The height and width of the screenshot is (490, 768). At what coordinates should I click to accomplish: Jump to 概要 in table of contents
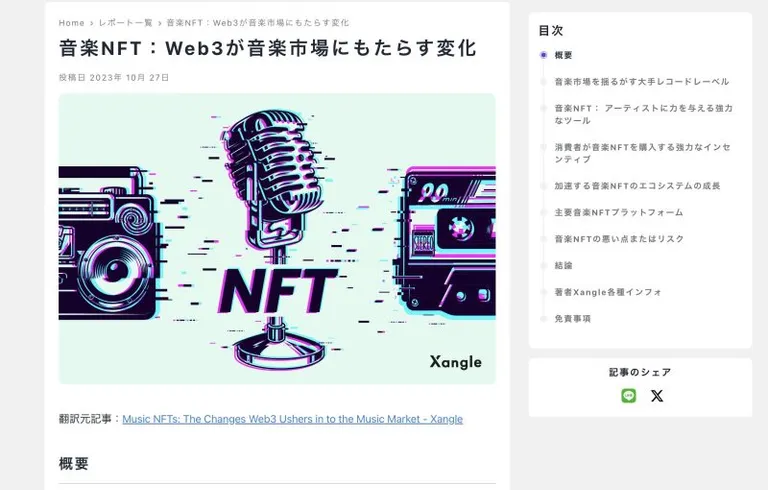point(563,55)
